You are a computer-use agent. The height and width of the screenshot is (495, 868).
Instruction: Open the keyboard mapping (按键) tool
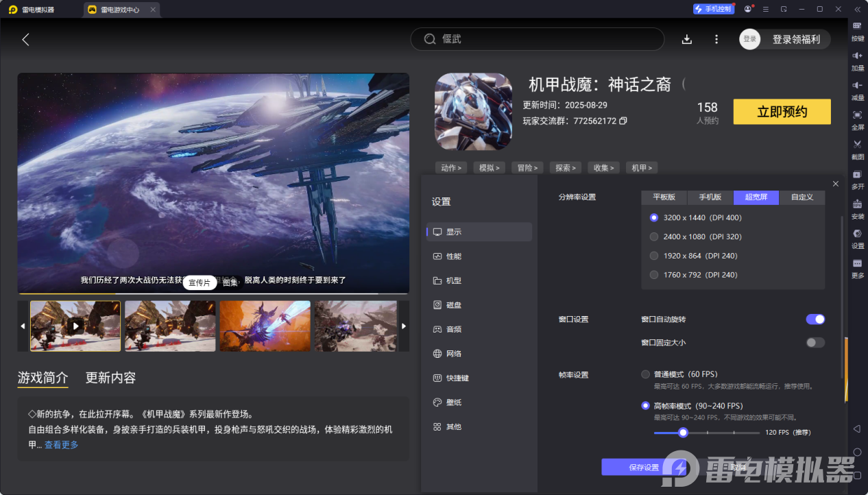coord(857,26)
